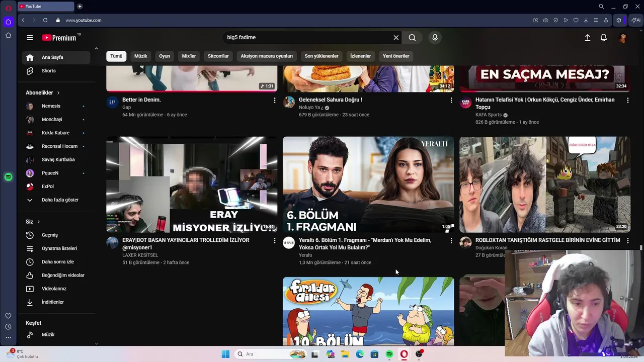Select the 'Tümü' filter chip
The image size is (644, 362).
click(x=116, y=56)
